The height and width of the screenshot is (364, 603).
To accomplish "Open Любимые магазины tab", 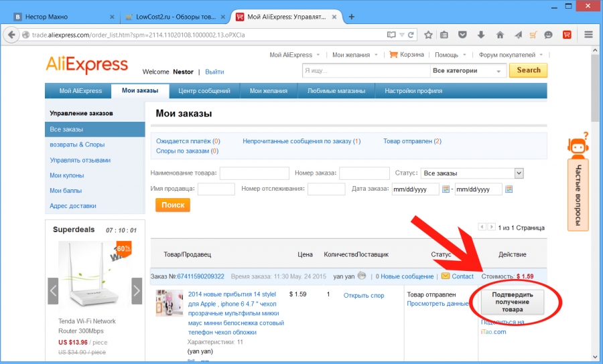I will (x=336, y=91).
